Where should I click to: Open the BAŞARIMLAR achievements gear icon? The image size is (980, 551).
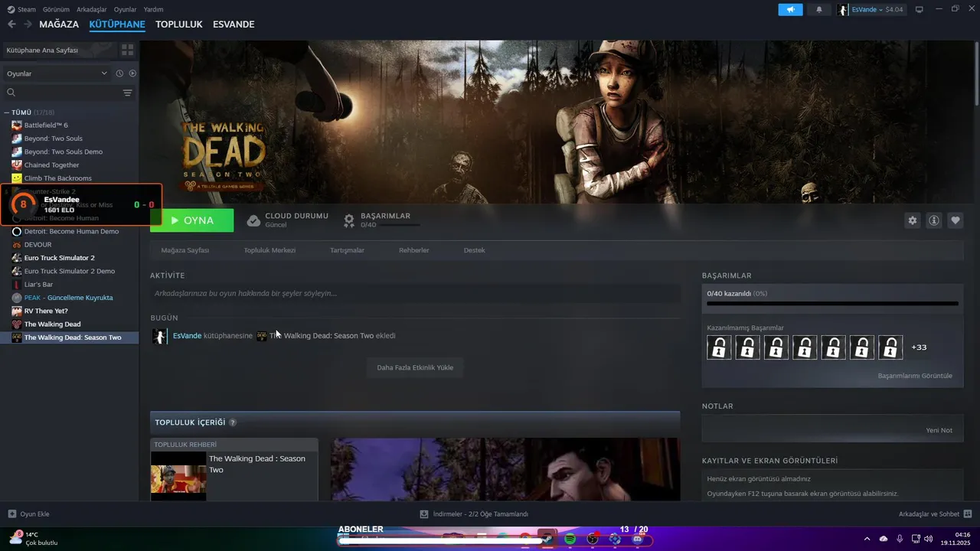point(349,220)
